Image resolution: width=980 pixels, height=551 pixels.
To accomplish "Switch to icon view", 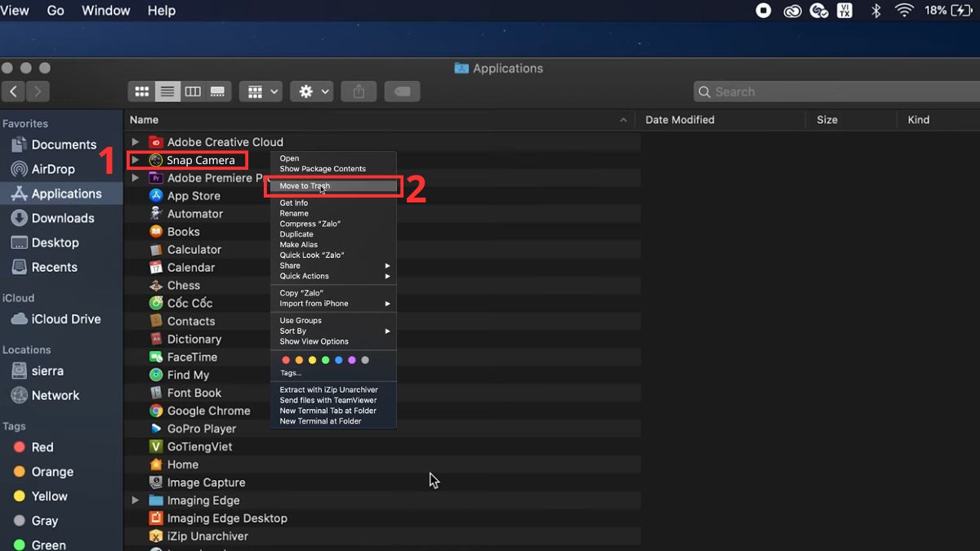I will (x=141, y=91).
